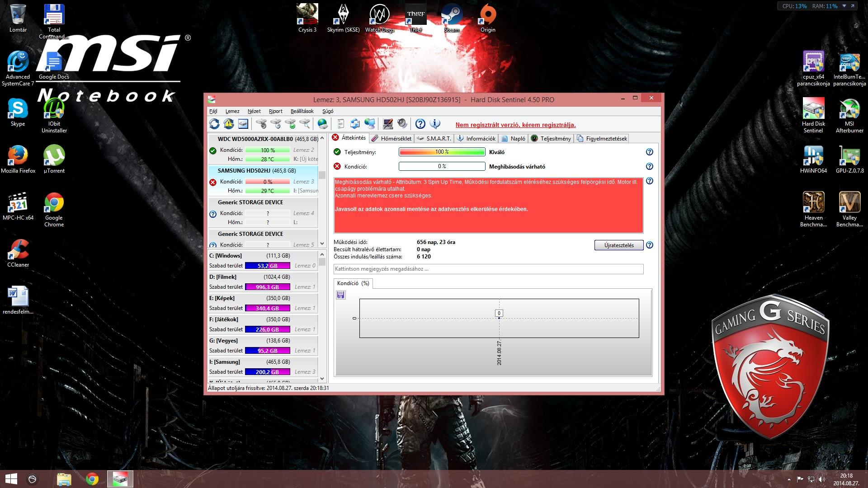Viewport: 868px width, 488px height.
Task: Open Chrome from taskbar
Action: pos(92,479)
